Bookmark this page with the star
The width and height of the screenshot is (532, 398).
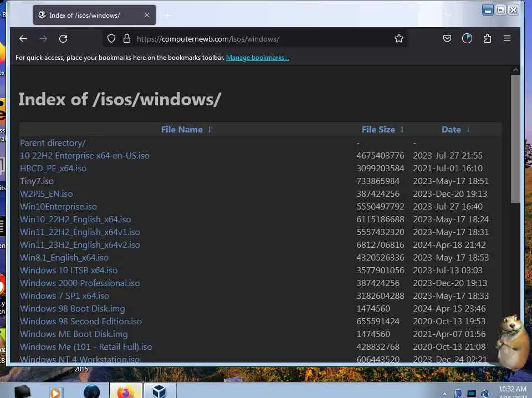coord(399,38)
